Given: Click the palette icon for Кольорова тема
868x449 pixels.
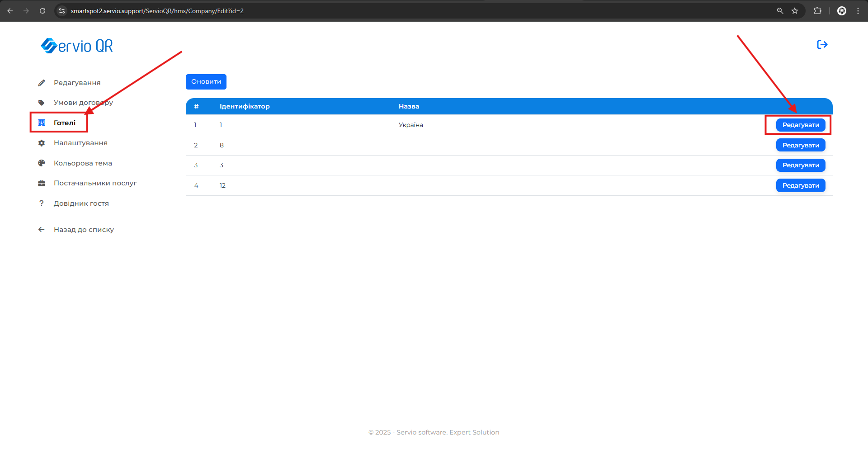Looking at the screenshot, I should (x=42, y=163).
